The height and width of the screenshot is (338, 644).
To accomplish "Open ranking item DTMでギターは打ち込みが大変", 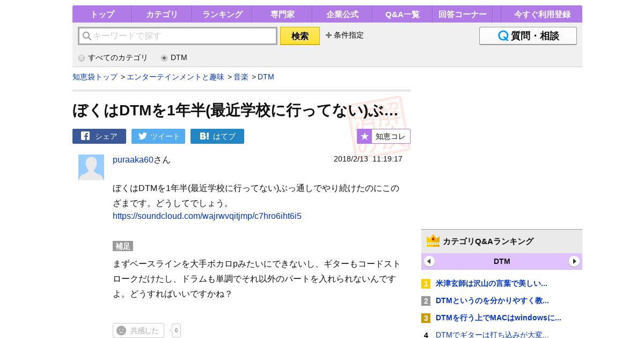I will point(492,335).
